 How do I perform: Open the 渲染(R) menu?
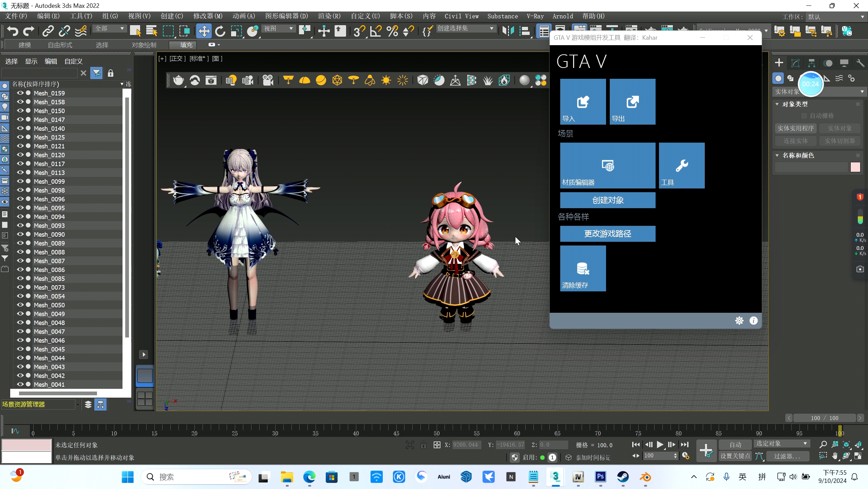[329, 16]
